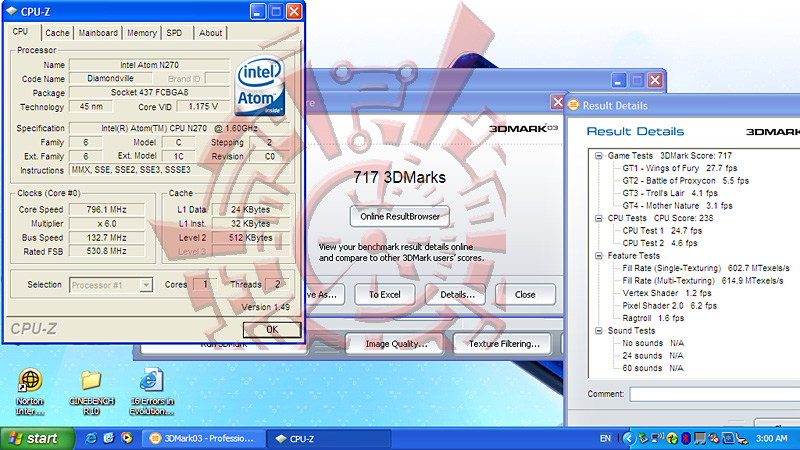Open the Norton Internet desktop shortcut
Screen dimensions: 800x450
tap(30, 392)
